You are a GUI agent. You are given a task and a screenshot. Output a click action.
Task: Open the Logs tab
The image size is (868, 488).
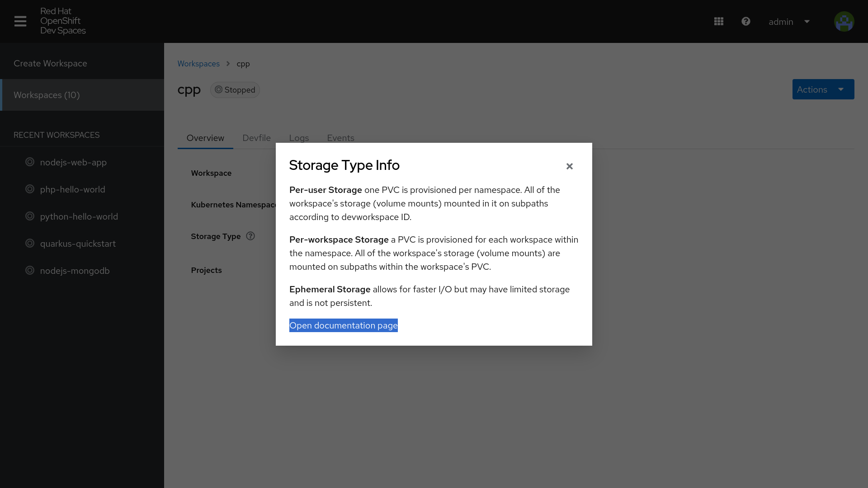pos(299,138)
